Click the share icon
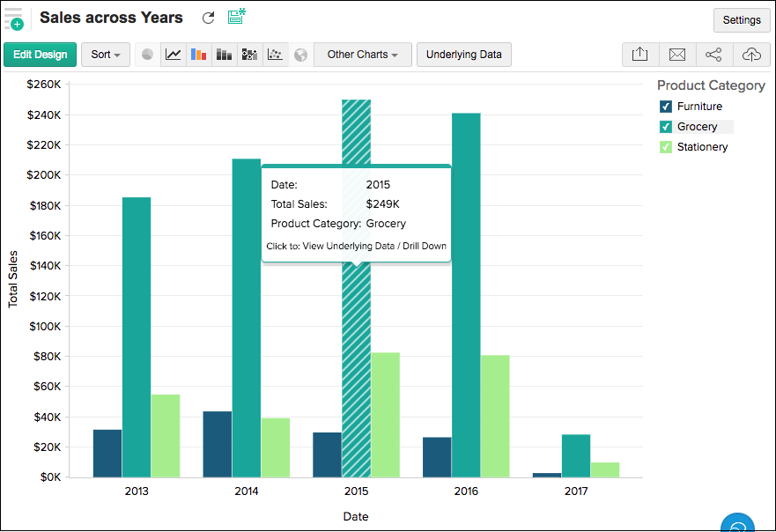This screenshot has height=532, width=776. [713, 55]
